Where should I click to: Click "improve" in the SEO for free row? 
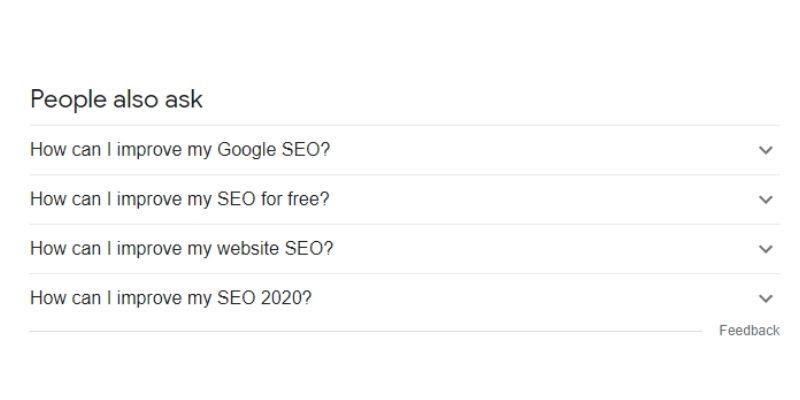point(149,200)
